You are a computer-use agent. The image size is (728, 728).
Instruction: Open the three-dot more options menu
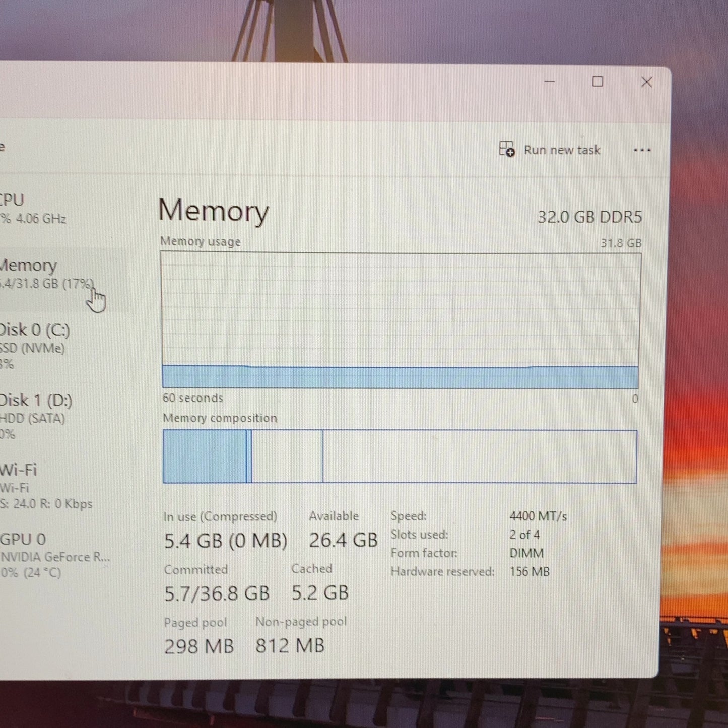click(642, 150)
